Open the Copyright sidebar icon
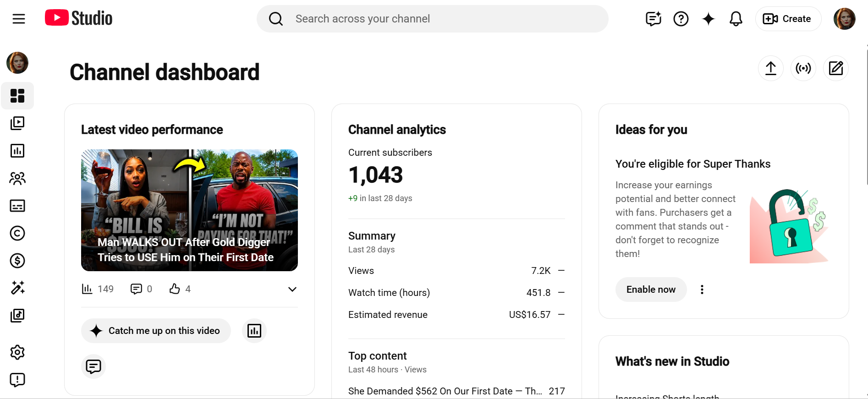This screenshot has width=868, height=399. [x=17, y=233]
